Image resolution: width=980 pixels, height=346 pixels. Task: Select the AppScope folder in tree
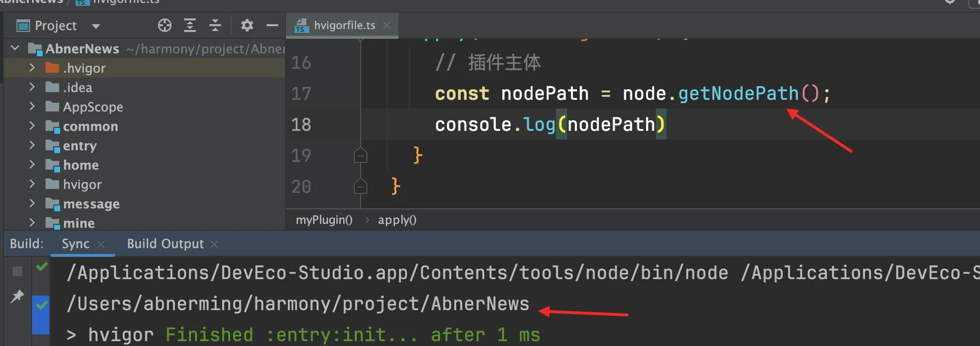pos(93,107)
